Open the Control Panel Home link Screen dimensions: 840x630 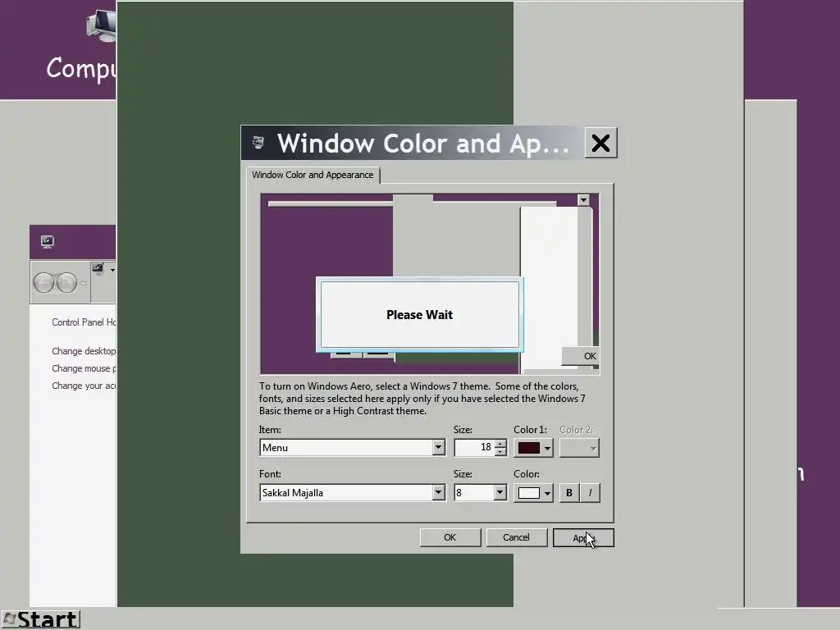(x=84, y=322)
